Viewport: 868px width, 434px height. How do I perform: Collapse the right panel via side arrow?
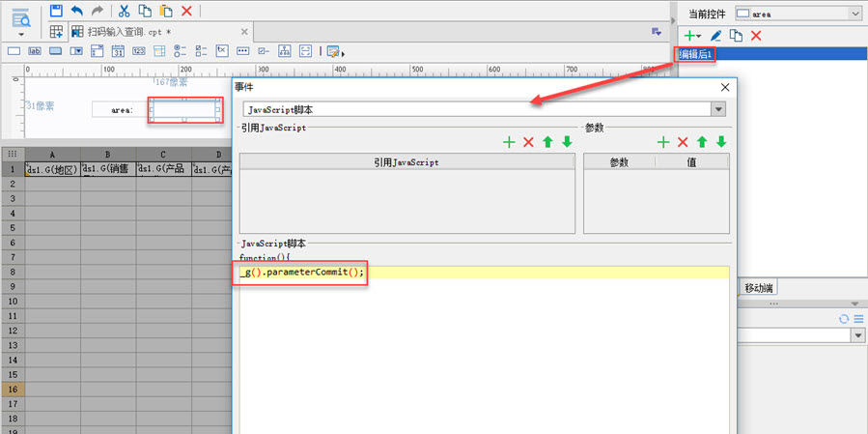673,21
